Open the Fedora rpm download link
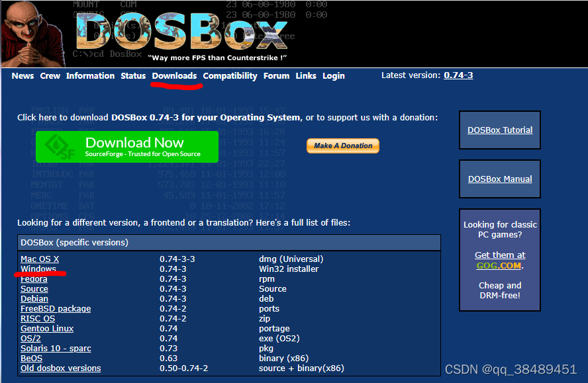Viewport: 588px width, 383px height. tap(34, 279)
